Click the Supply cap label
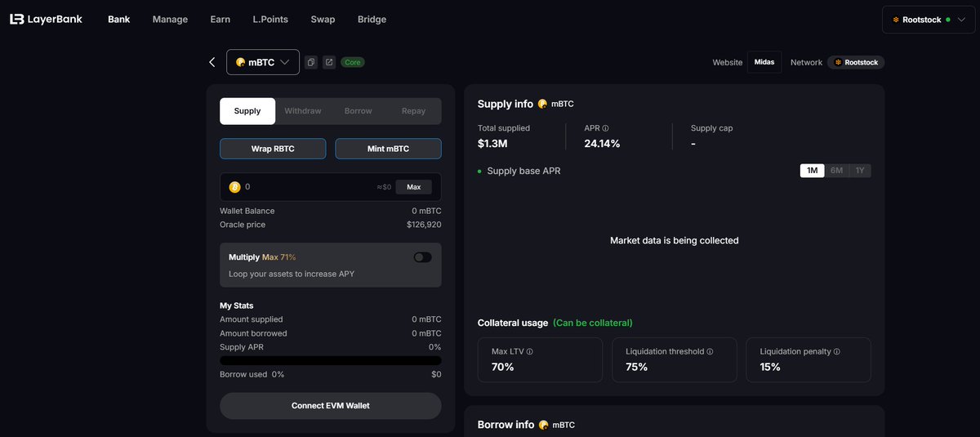This screenshot has width=980, height=437. 712,128
